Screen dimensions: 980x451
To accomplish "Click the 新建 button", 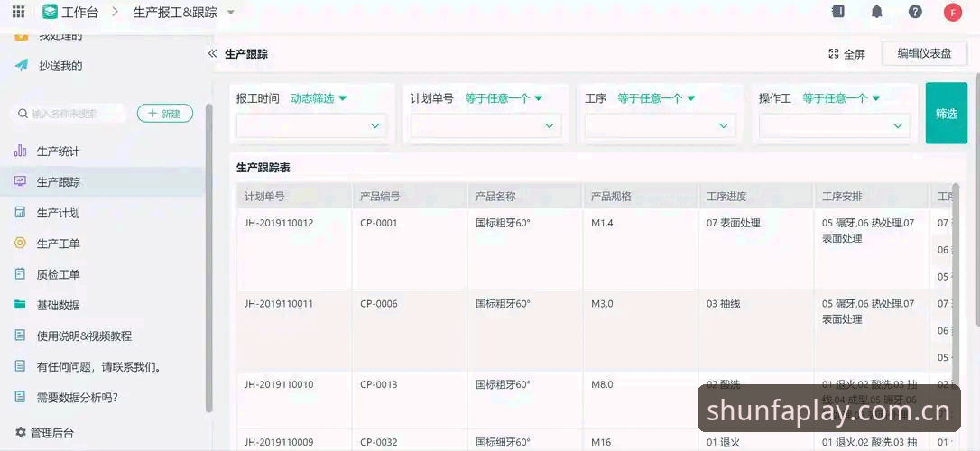I will pos(165,114).
